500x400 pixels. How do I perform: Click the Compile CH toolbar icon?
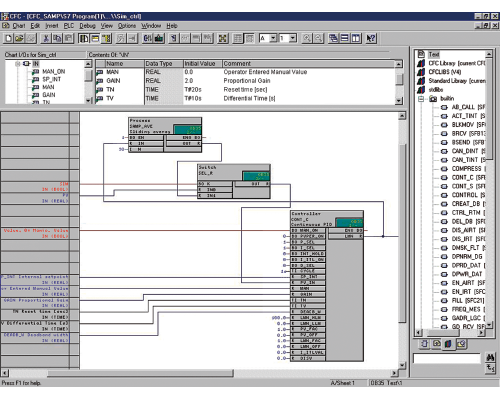148,38
